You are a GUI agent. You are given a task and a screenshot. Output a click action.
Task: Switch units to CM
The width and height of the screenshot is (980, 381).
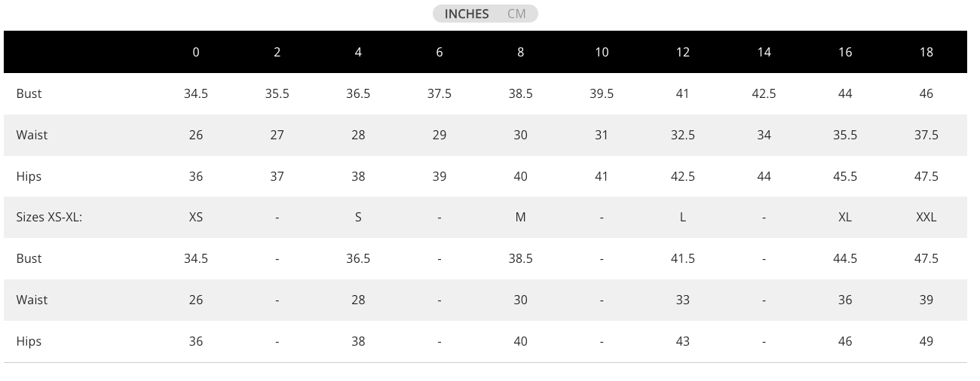[x=516, y=14]
